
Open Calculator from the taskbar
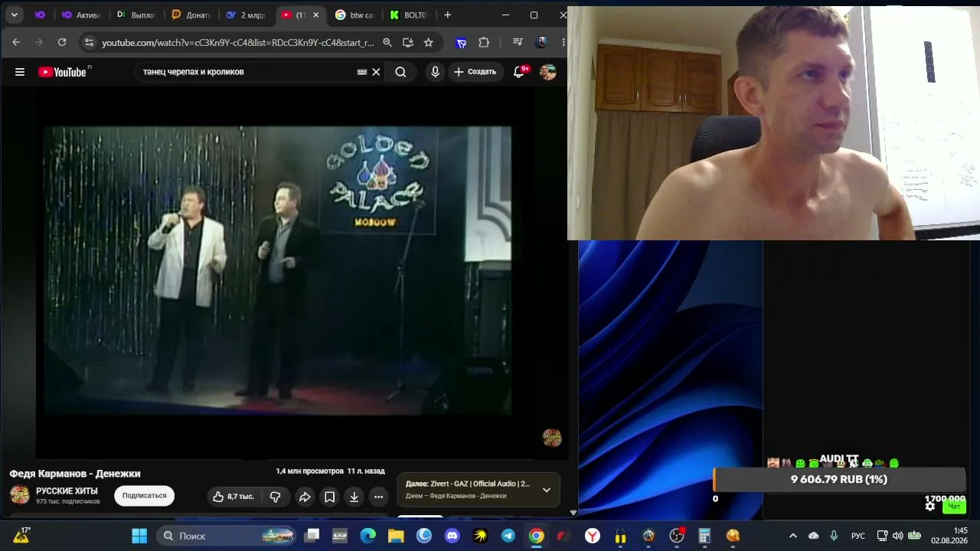pyautogui.click(x=704, y=536)
